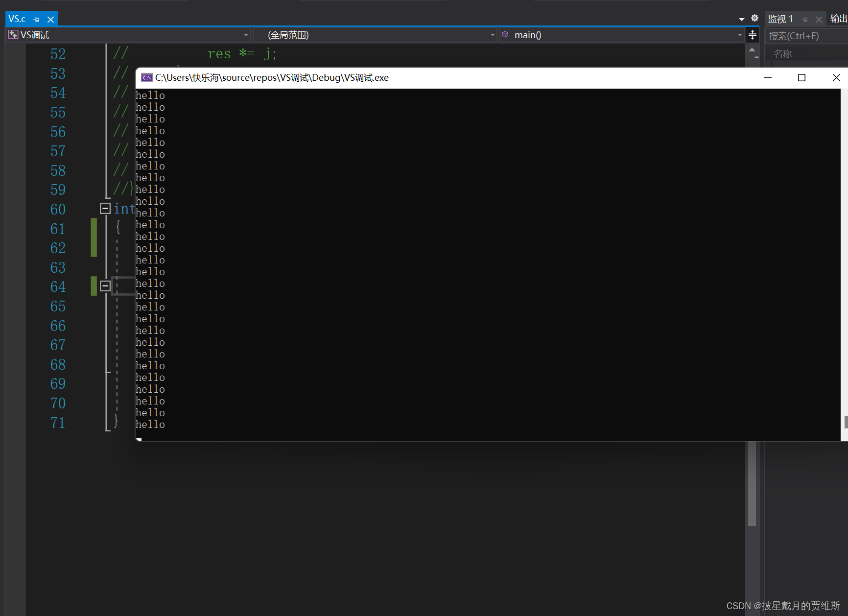Click the main() function icon in dropdown
This screenshot has height=616, width=848.
point(505,35)
